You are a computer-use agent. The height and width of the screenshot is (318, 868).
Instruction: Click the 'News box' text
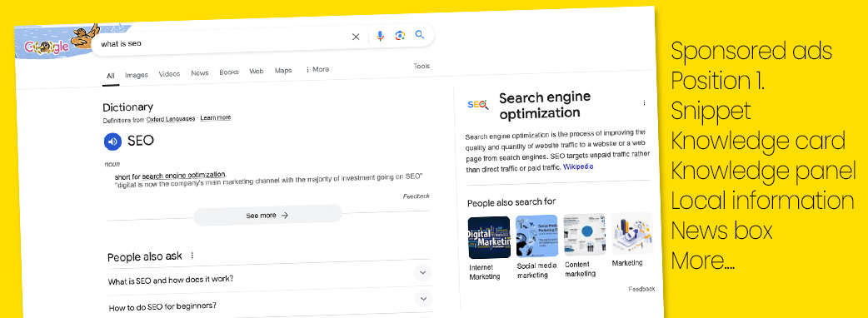coord(722,230)
